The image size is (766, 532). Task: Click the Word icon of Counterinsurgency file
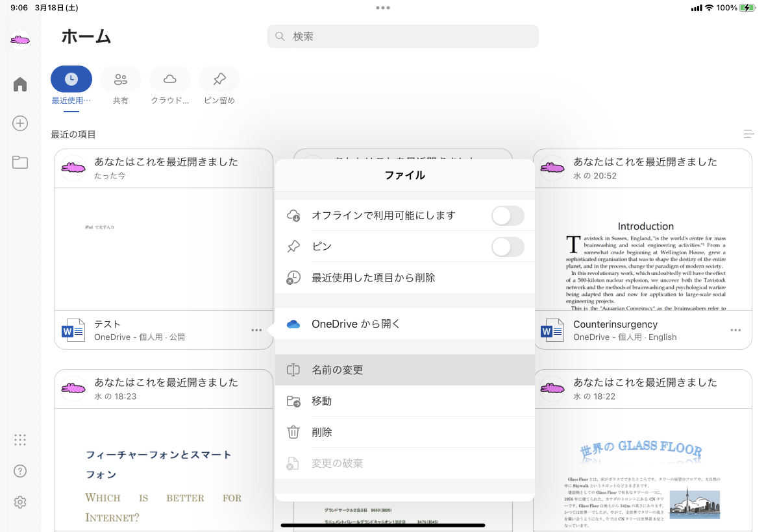552,330
